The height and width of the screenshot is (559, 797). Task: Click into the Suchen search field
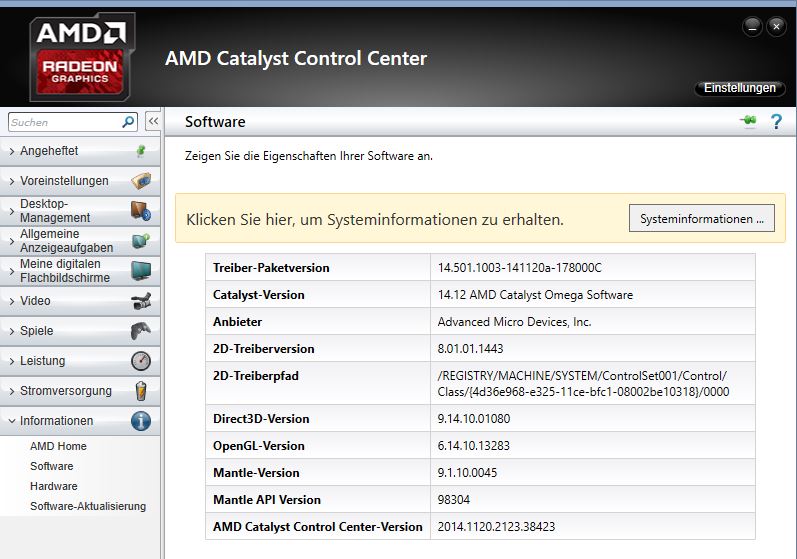[65, 122]
